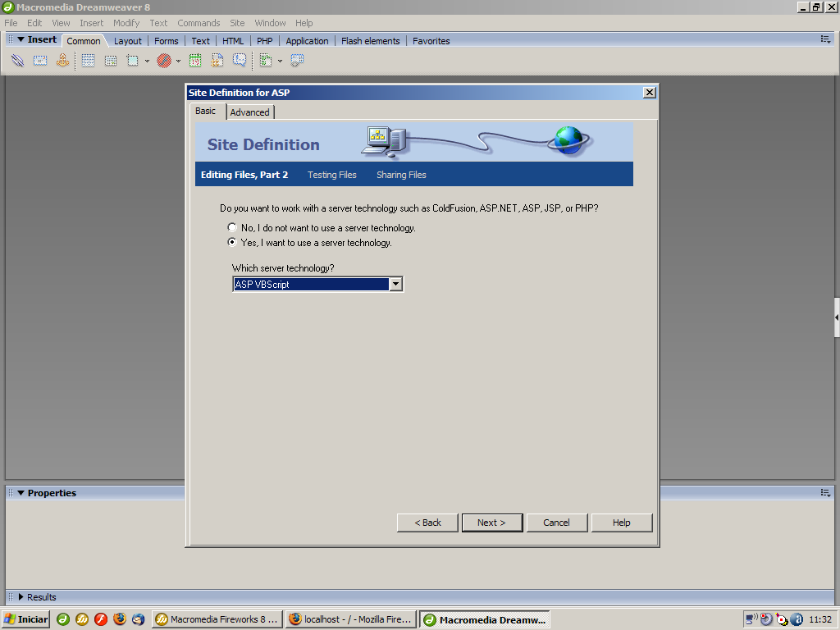Click the Images icon in Insert bar
The width and height of the screenshot is (840, 630).
(x=132, y=61)
